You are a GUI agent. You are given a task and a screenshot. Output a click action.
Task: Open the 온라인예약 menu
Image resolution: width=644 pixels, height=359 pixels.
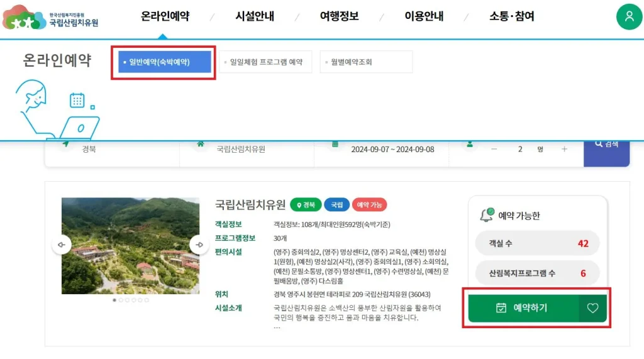tap(165, 16)
